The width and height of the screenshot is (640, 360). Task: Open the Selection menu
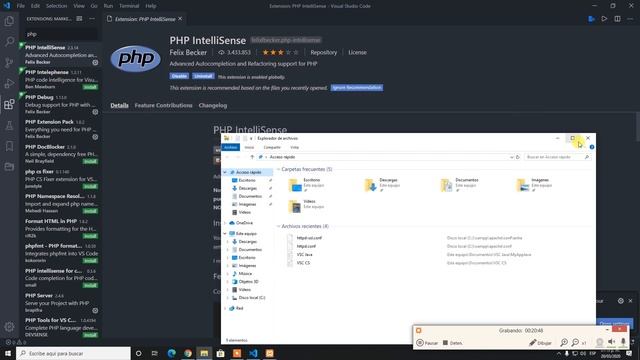tap(56, 6)
